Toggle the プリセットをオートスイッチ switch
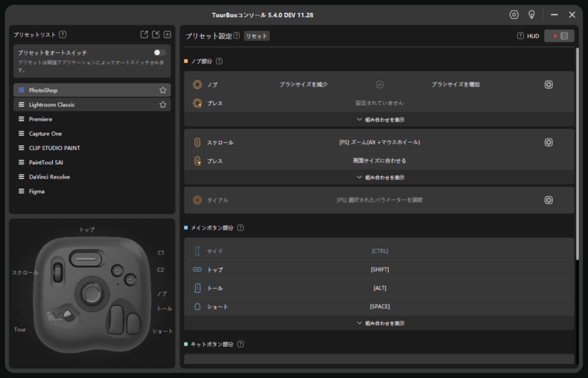 click(x=160, y=52)
